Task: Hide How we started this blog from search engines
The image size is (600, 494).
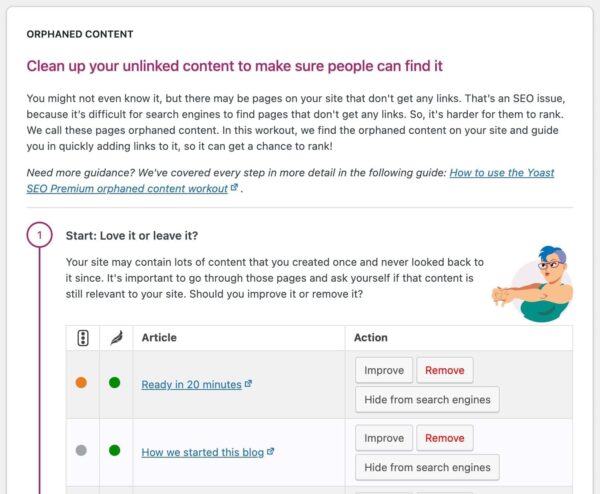Action: pos(427,468)
